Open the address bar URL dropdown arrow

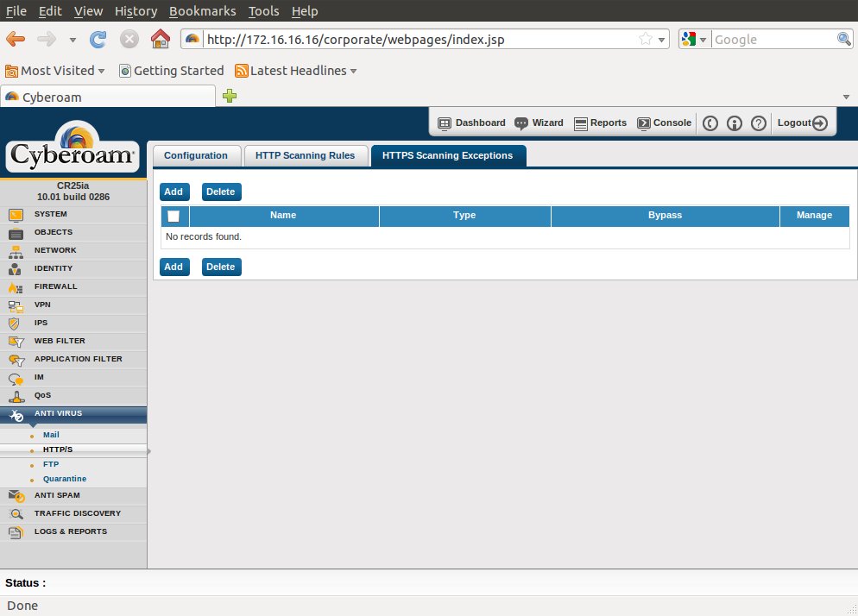661,40
